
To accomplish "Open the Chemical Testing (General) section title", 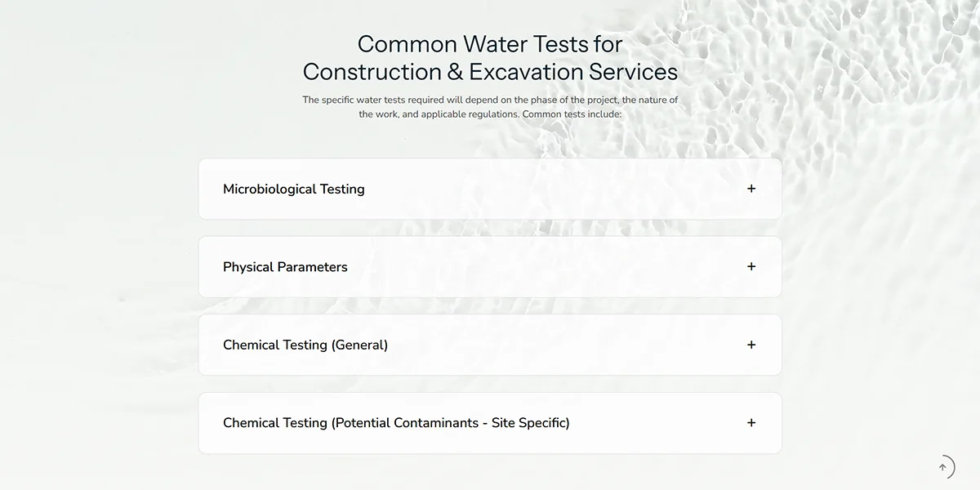I will pyautogui.click(x=305, y=345).
